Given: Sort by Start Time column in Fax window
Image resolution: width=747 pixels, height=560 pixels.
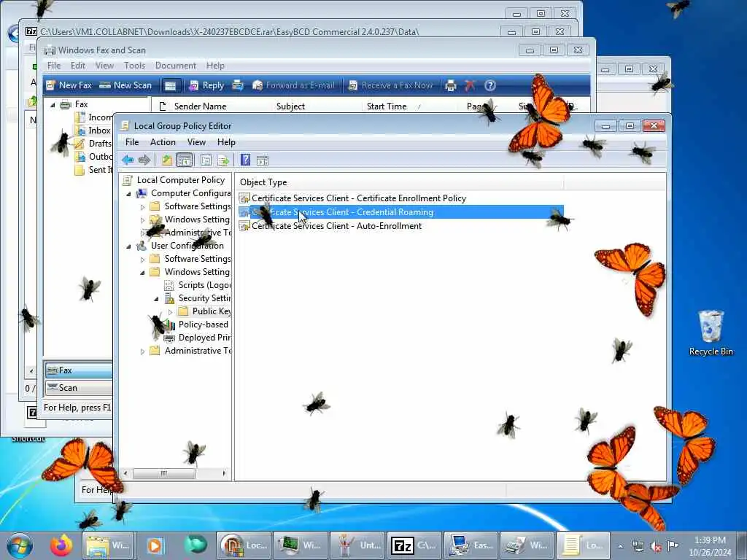Looking at the screenshot, I should click(387, 106).
